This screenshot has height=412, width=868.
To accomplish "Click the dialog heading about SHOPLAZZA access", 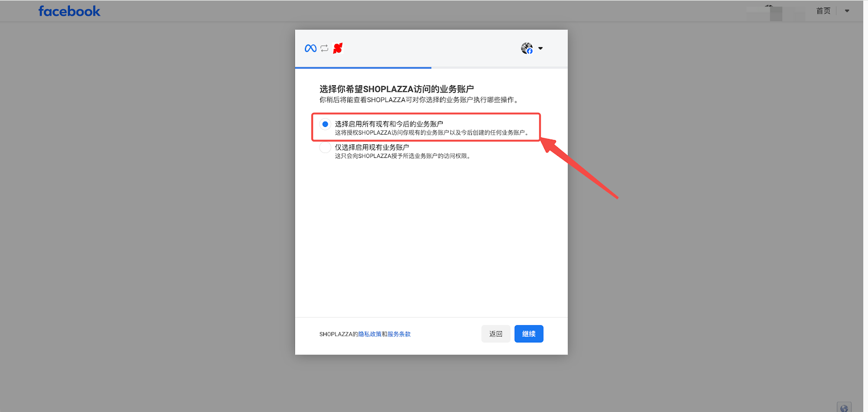I will click(397, 89).
